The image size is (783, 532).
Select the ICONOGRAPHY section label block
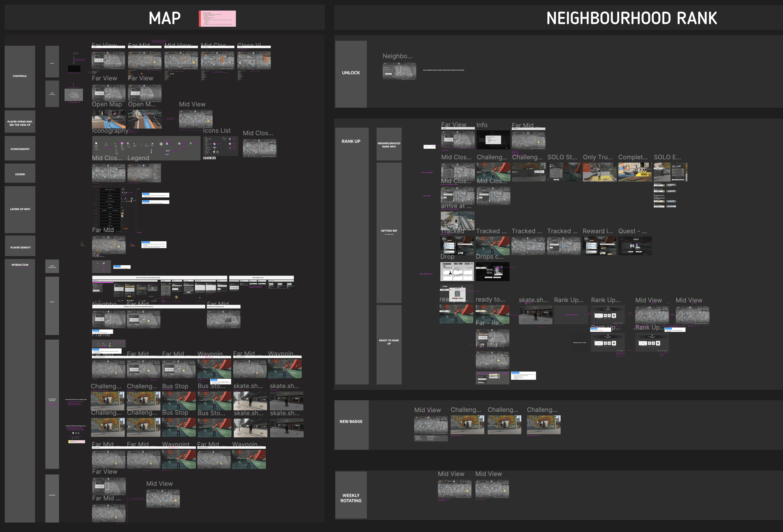20,148
